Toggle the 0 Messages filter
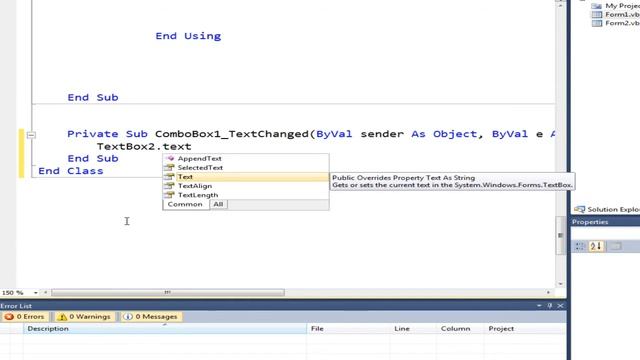The image size is (640, 360). tap(151, 317)
